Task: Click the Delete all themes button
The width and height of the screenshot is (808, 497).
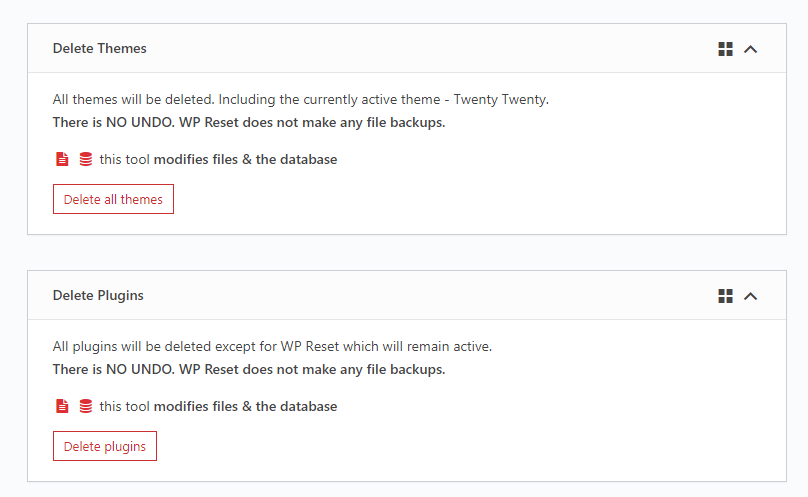Action: pyautogui.click(x=113, y=199)
